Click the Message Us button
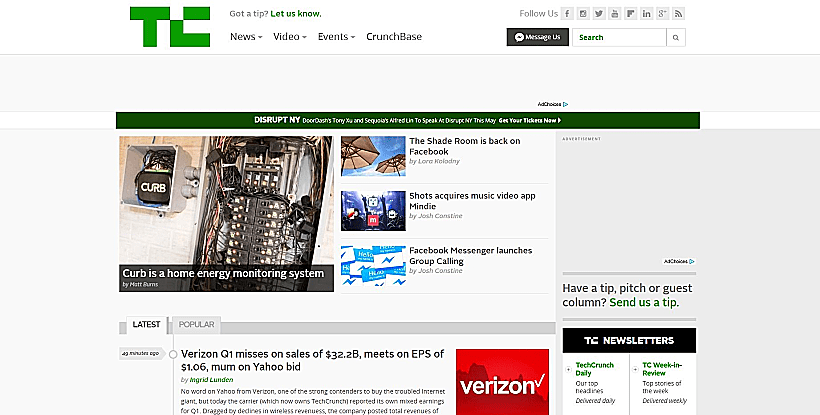The image size is (820, 415). (538, 37)
